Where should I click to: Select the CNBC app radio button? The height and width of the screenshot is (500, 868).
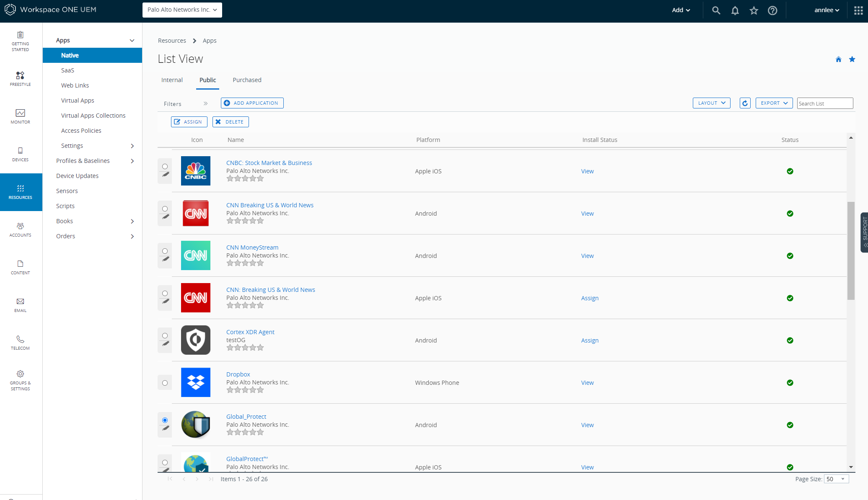[165, 167]
